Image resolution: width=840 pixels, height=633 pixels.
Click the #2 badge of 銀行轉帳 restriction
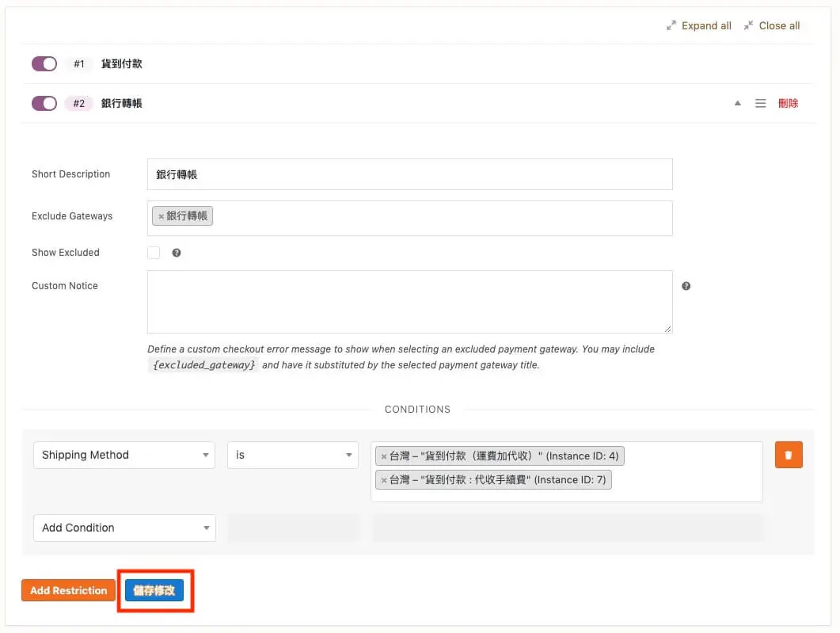tap(78, 104)
